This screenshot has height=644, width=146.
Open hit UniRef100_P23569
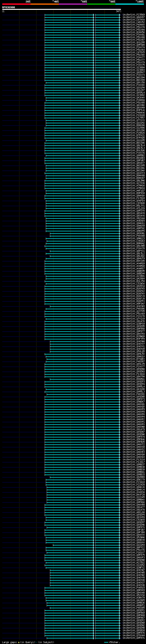(134, 15)
